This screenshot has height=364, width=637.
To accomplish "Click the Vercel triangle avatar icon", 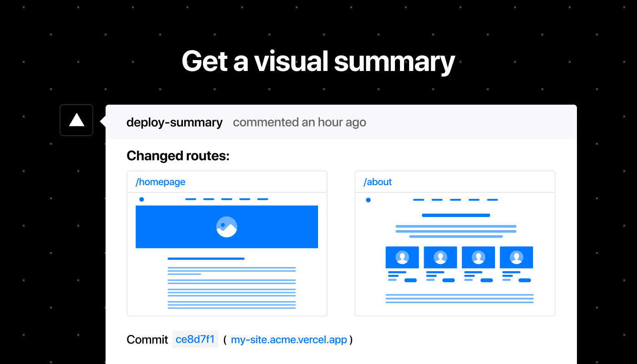I will (x=76, y=120).
